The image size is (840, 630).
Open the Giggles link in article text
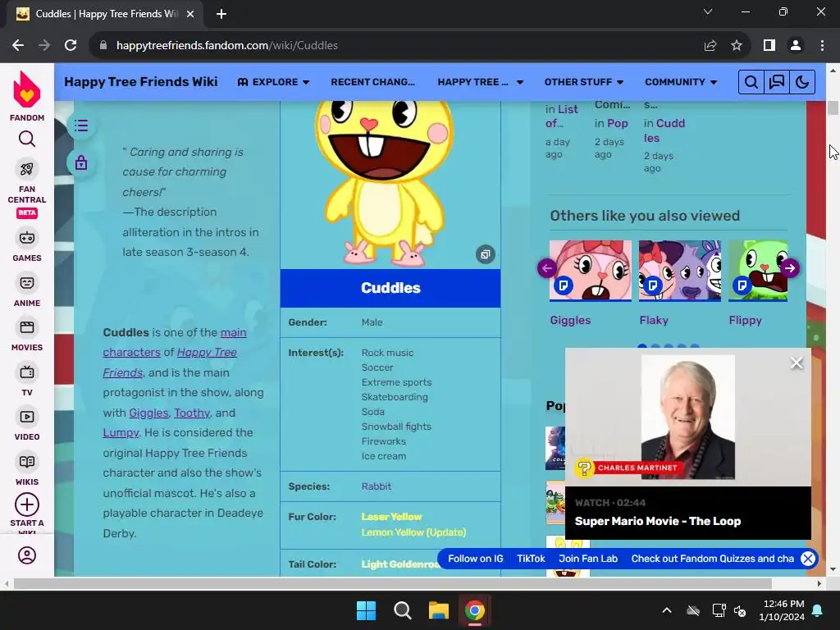coord(148,413)
